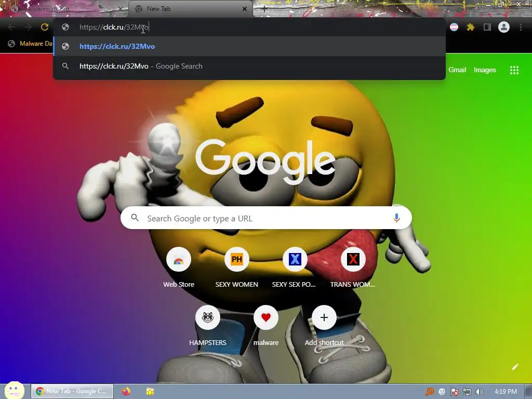The image size is (532, 399).
Task: Click the address bar URL text
Action: (114, 27)
